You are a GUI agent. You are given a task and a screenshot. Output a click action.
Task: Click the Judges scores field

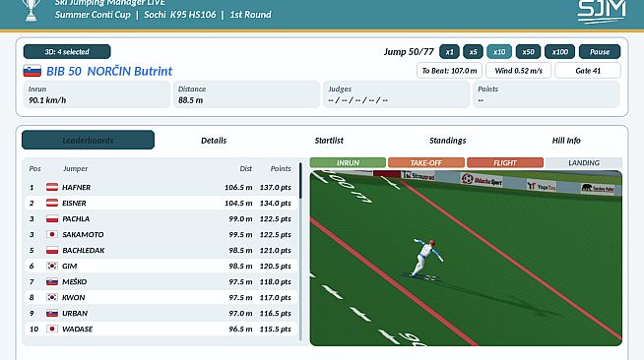click(396, 94)
